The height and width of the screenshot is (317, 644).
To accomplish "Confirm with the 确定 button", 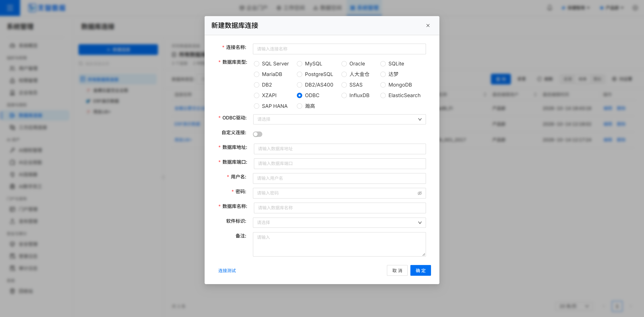I will coord(420,271).
